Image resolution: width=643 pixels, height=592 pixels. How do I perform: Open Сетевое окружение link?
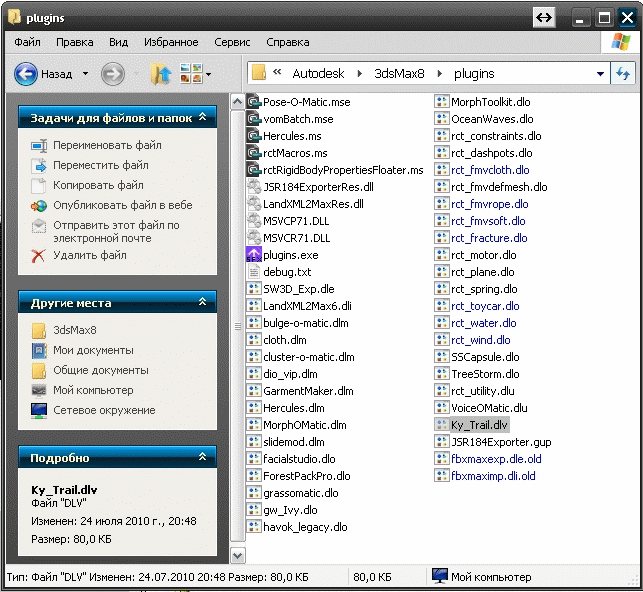(x=104, y=410)
